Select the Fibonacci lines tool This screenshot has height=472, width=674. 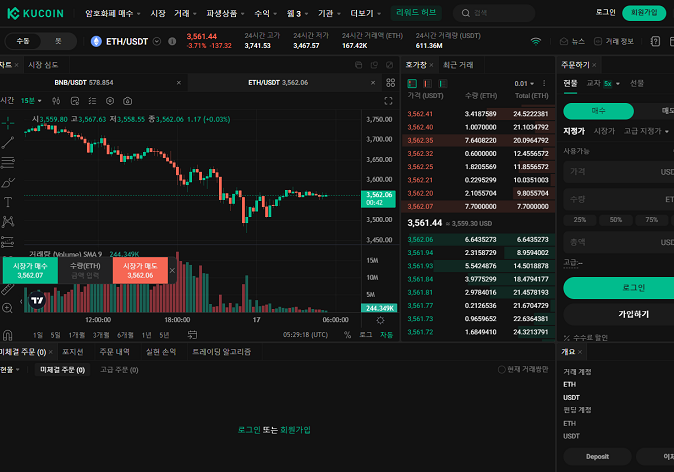click(x=8, y=162)
